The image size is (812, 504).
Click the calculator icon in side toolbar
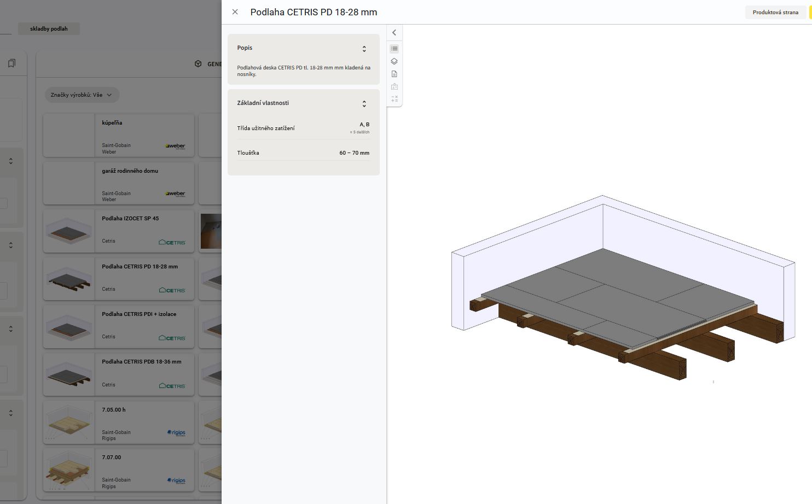pyautogui.click(x=394, y=99)
